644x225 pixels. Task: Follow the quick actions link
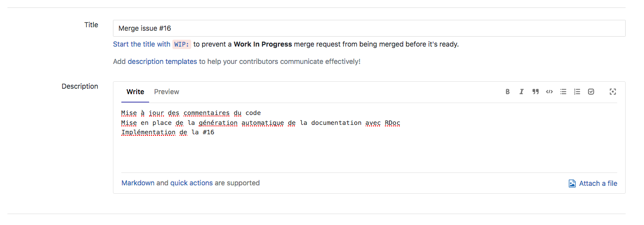pos(191,183)
